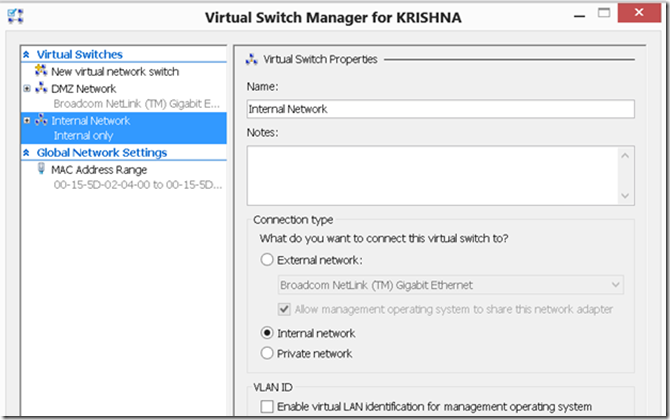Enable virtual LAN identification checkbox
The image size is (670, 420).
coord(267,406)
